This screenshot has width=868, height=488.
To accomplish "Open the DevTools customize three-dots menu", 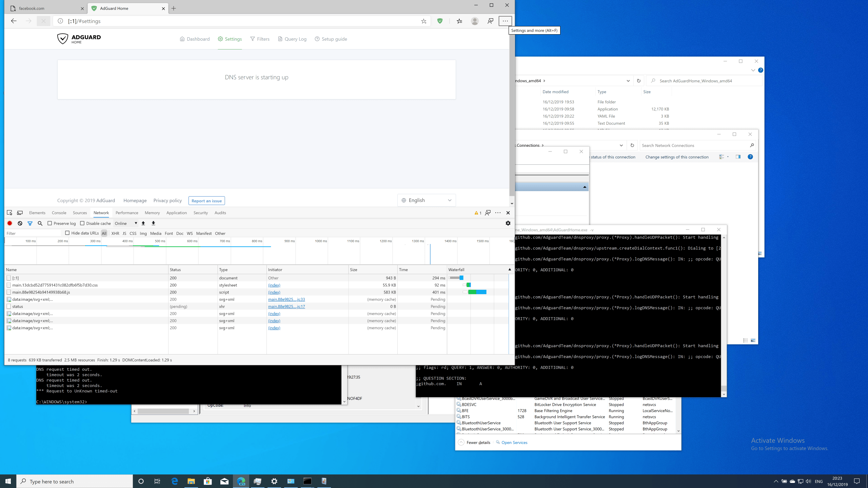I will pyautogui.click(x=498, y=213).
